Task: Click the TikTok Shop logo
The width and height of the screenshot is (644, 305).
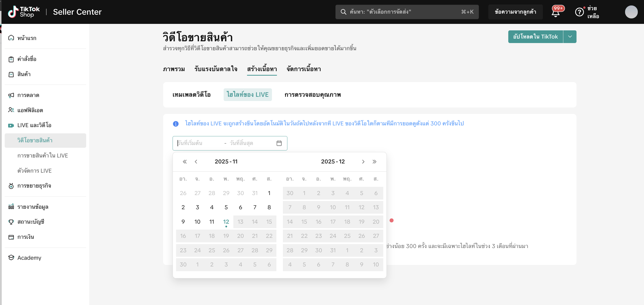Action: (24, 12)
